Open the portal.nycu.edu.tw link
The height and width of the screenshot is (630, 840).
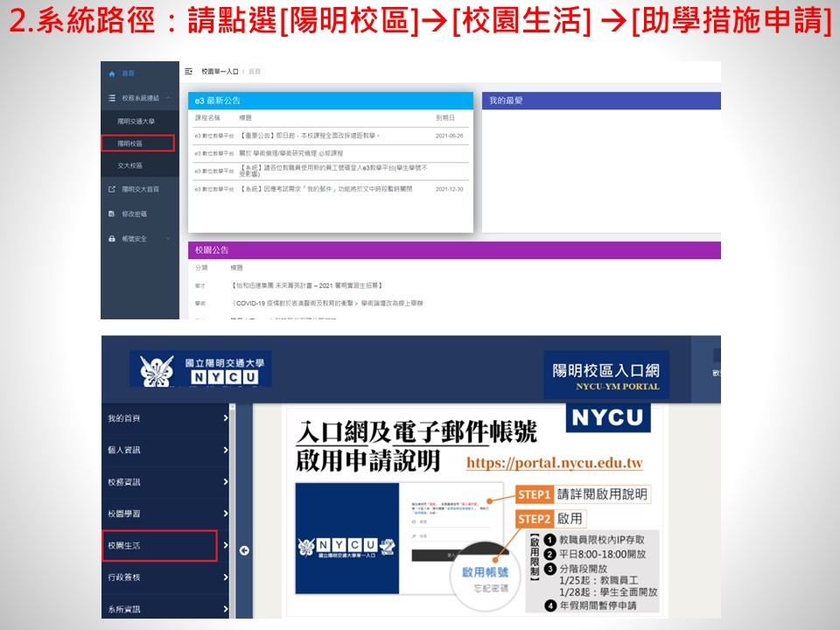pos(554,463)
